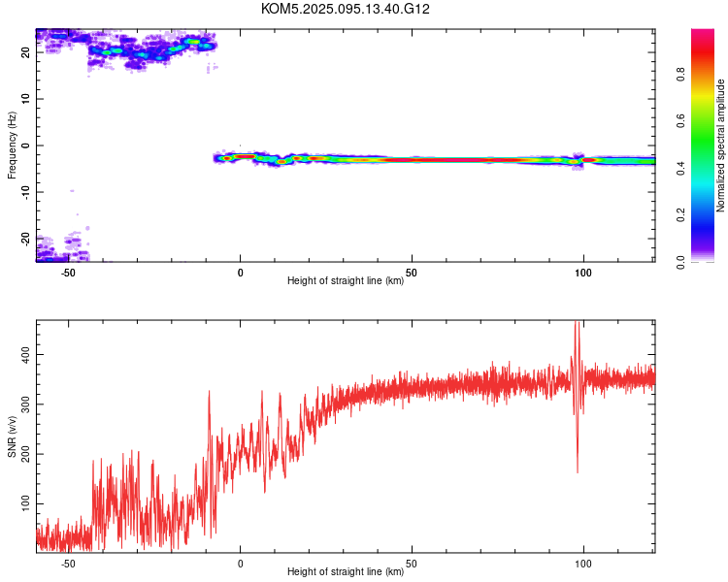Click the 300 tick on the SNR axis

coord(25,406)
